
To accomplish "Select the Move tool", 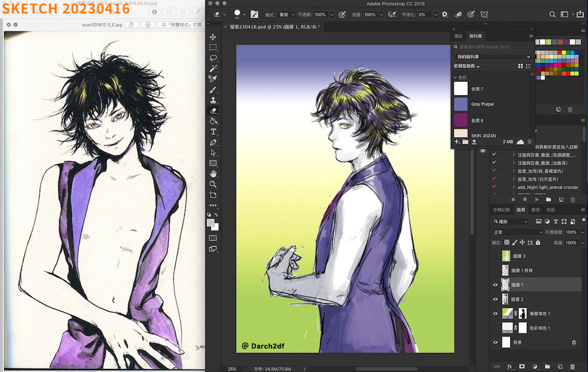I will [x=213, y=37].
